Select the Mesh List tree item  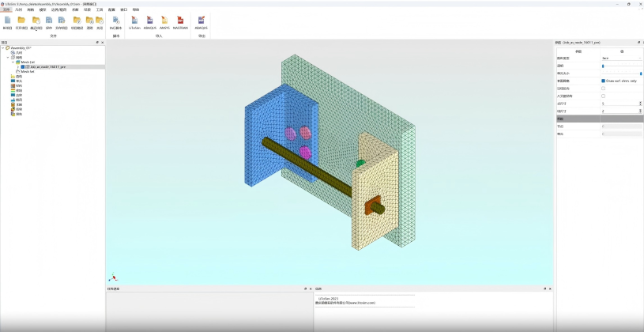coord(28,62)
